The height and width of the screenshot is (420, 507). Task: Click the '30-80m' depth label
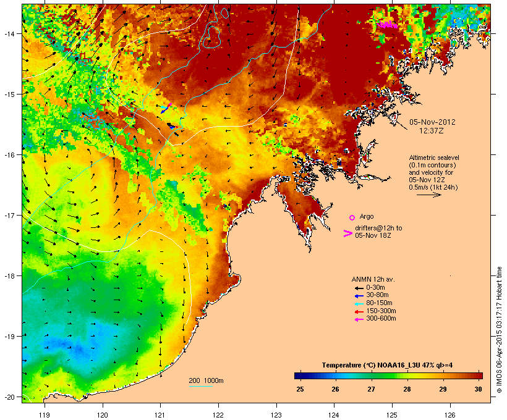377,295
